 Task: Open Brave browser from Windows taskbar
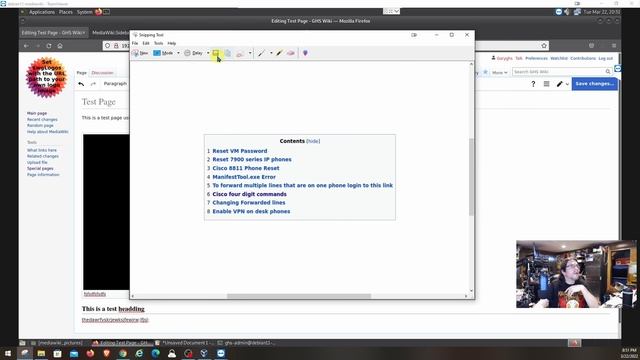tap(107, 353)
